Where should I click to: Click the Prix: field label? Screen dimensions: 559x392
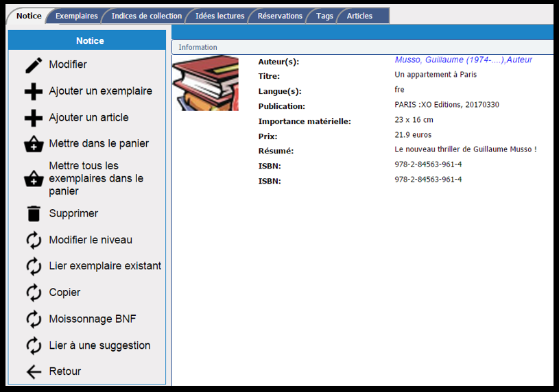click(267, 136)
